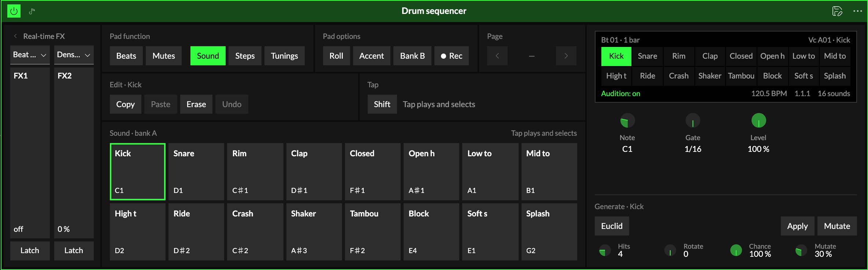This screenshot has height=270, width=868.
Task: Collapse Real-time FX with back chevron
Action: point(15,36)
